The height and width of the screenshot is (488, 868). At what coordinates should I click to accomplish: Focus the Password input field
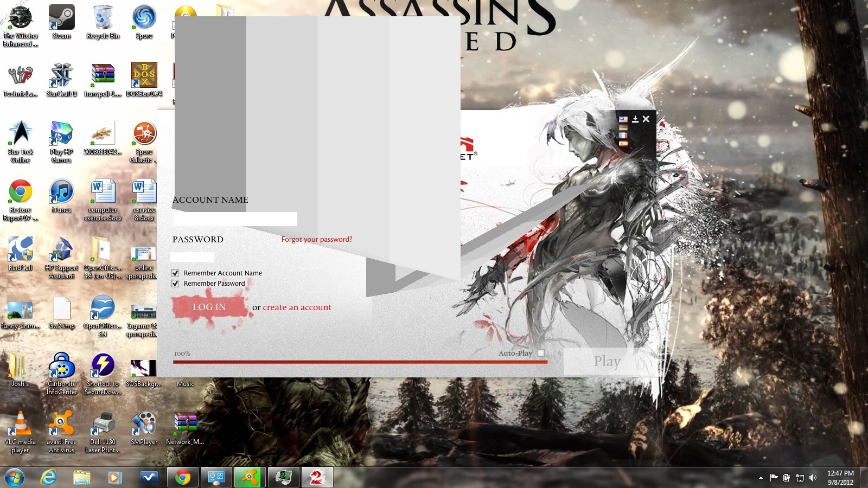[193, 257]
